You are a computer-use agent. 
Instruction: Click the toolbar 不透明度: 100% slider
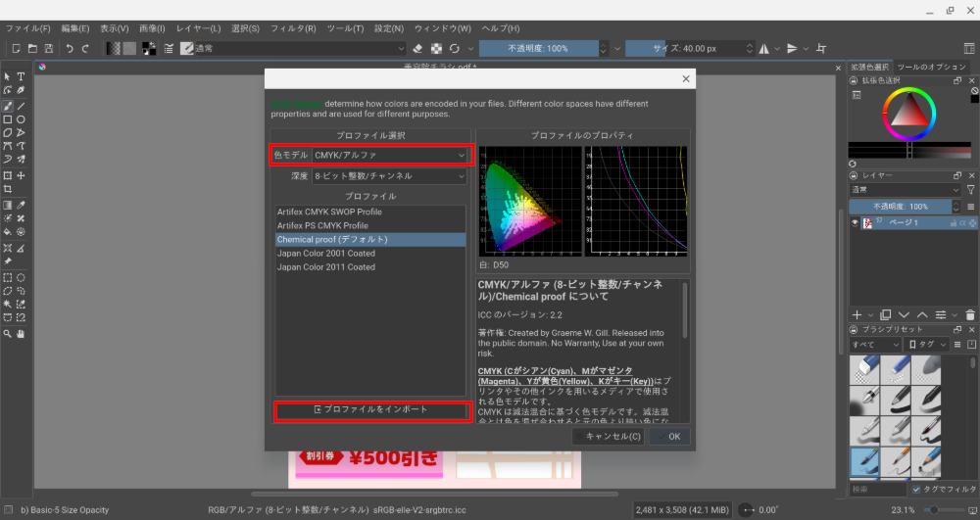point(539,48)
